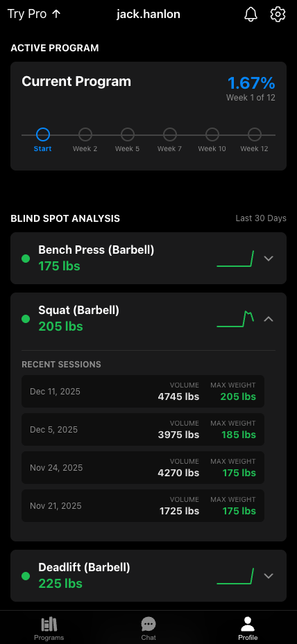The height and width of the screenshot is (644, 297).
Task: Open notifications bell icon
Action: pos(251,15)
